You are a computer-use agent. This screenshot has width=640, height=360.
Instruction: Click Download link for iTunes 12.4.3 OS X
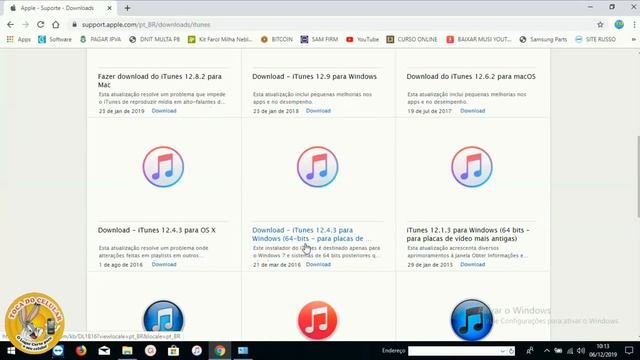164,264
